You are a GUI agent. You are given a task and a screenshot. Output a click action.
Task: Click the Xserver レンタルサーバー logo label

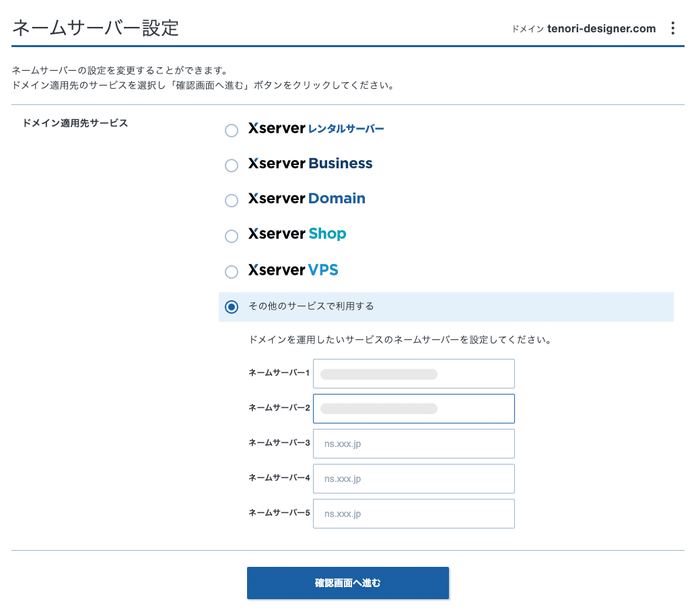tap(316, 129)
